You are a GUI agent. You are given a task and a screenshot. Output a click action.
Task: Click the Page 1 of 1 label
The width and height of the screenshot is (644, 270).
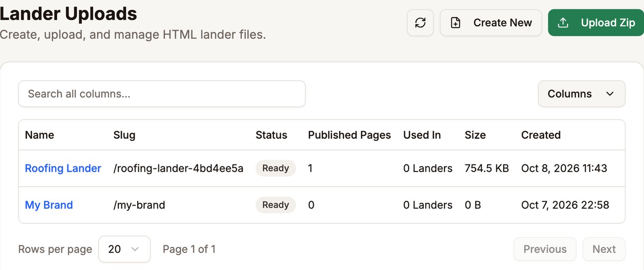[x=189, y=249]
